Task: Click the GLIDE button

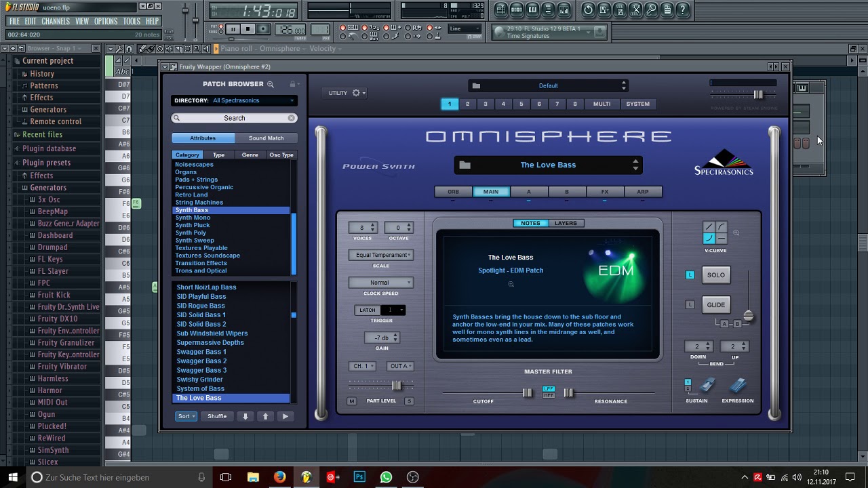Action: (716, 305)
